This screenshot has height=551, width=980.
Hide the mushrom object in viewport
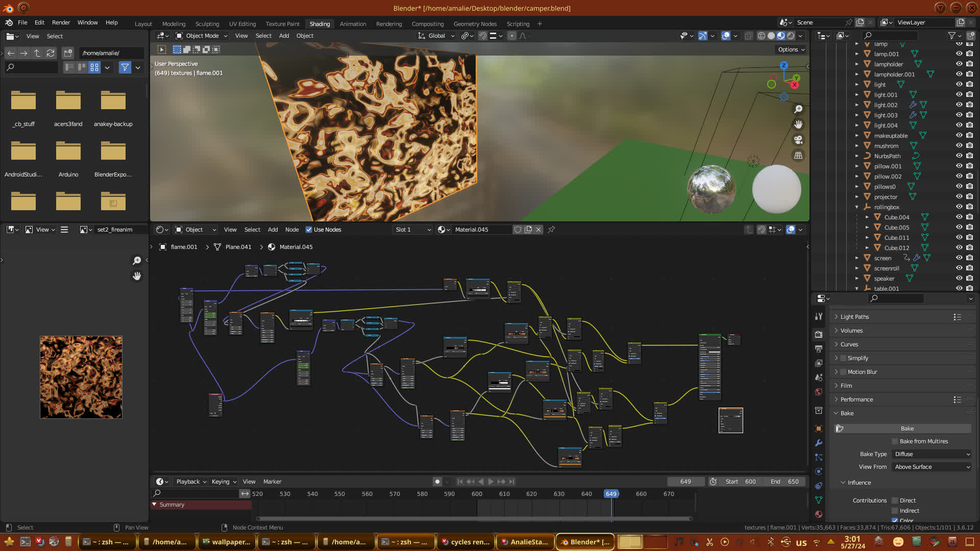point(959,146)
